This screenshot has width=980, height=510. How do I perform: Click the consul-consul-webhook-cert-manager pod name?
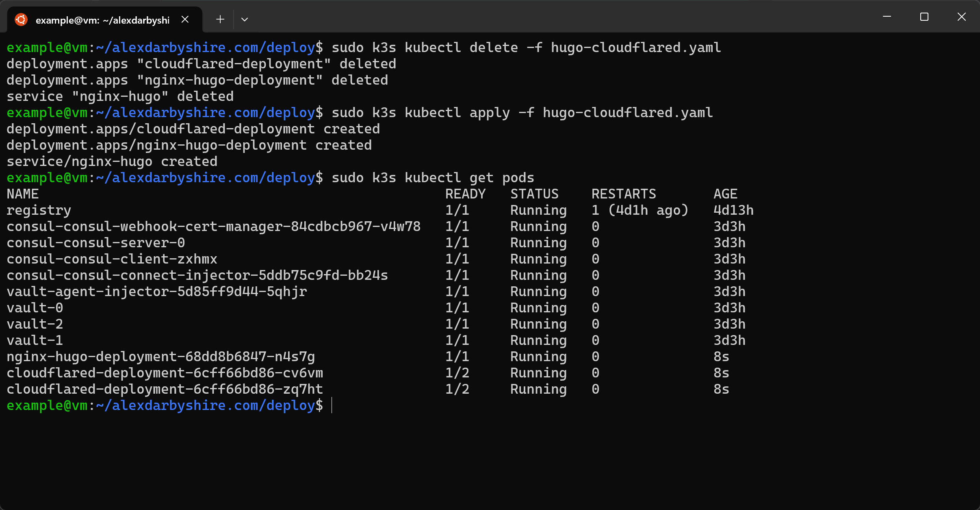[214, 227]
